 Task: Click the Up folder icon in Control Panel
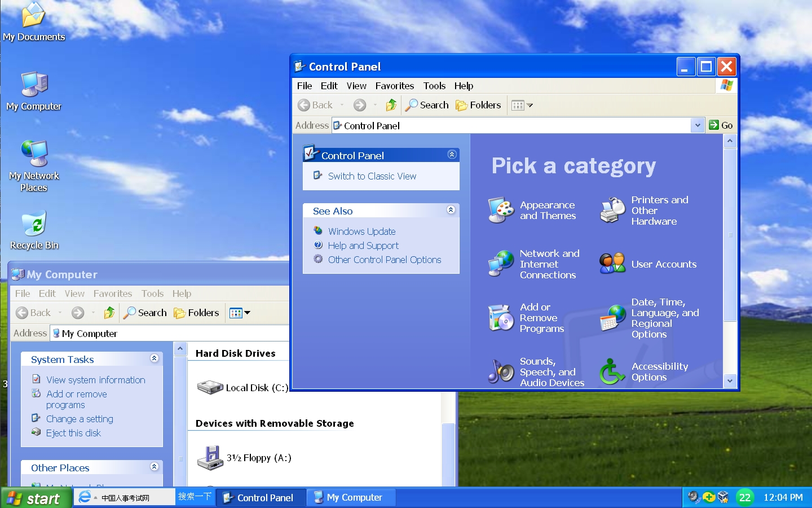point(391,105)
